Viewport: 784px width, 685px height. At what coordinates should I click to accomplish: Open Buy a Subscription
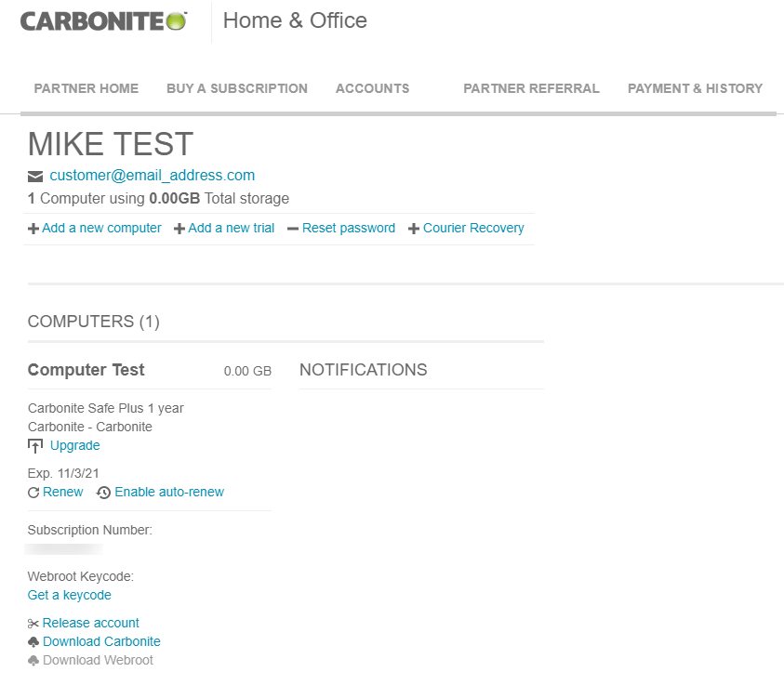(x=237, y=88)
